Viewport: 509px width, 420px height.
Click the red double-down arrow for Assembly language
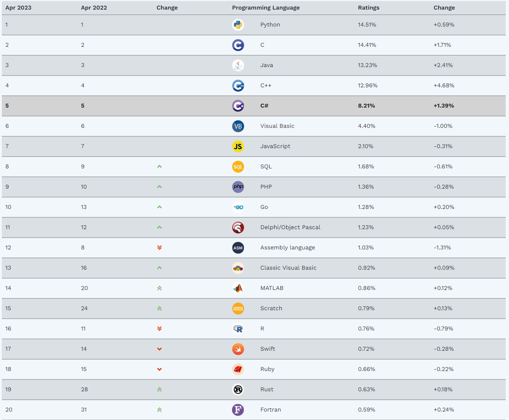[x=159, y=248]
